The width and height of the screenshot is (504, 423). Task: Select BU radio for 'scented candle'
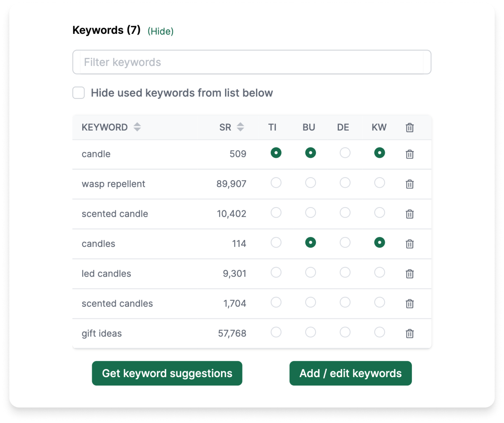point(310,213)
